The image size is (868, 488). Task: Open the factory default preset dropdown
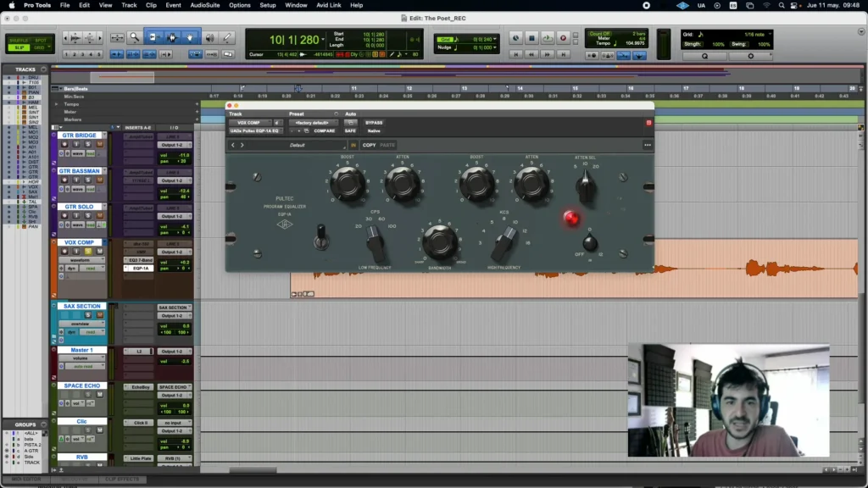[313, 123]
